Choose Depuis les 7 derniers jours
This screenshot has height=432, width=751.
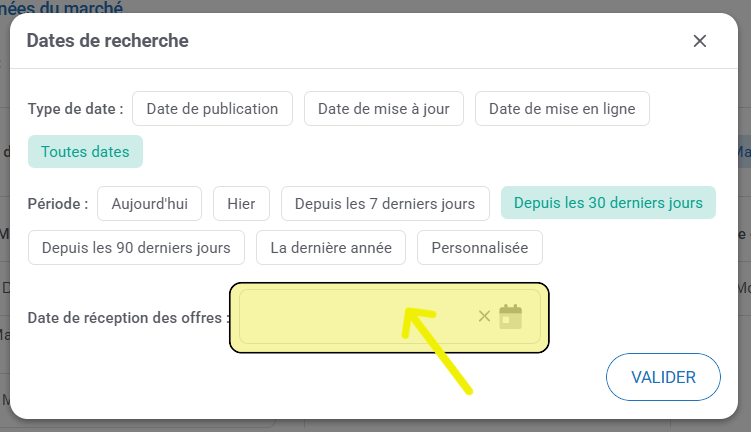pyautogui.click(x=385, y=203)
